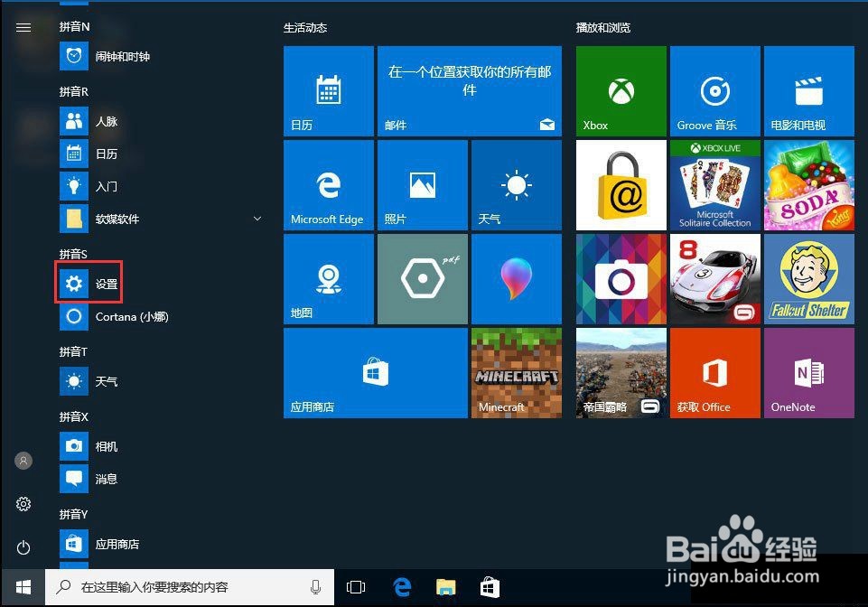Open the 地图 Maps tile

pos(329,278)
